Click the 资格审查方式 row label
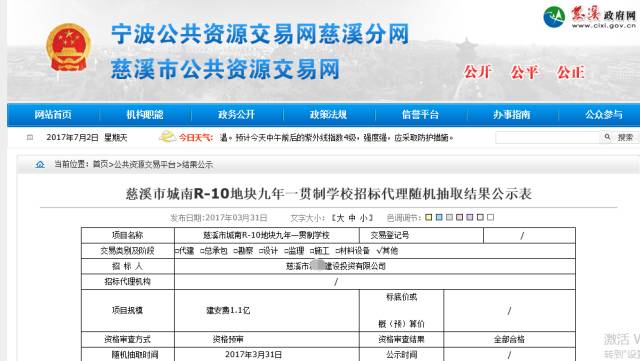640x361 pixels. [128, 339]
